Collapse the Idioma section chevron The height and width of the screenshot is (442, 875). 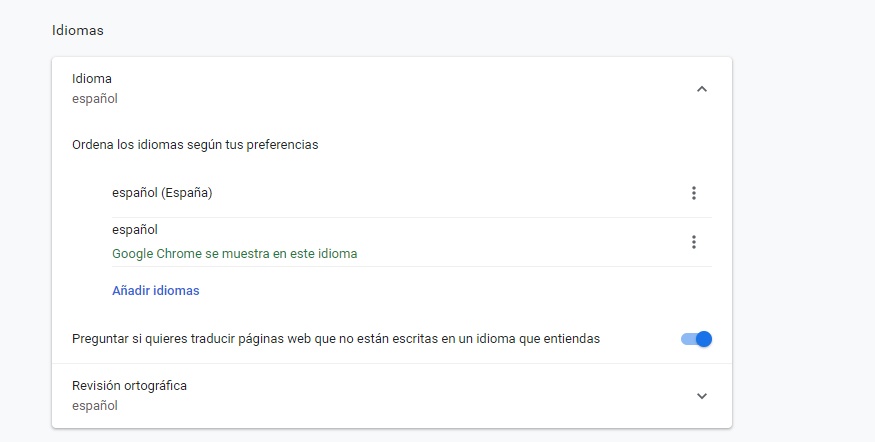coord(701,89)
